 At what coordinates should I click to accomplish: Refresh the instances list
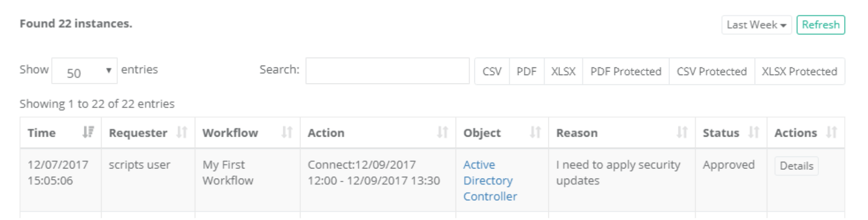820,25
